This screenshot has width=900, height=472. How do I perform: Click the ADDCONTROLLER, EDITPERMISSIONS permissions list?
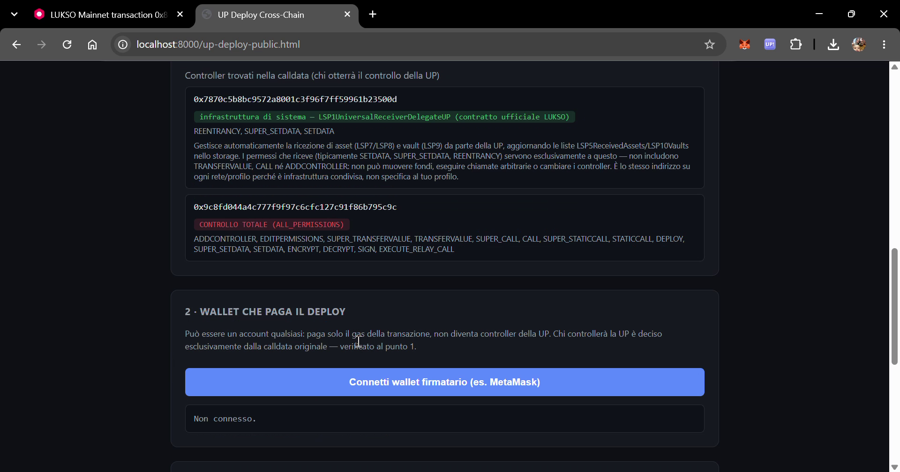tap(439, 244)
